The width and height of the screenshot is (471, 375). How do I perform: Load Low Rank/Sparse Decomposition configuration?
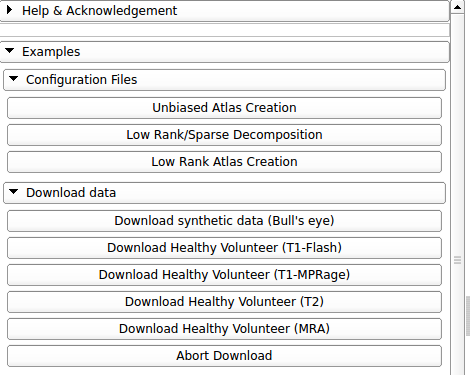224,135
